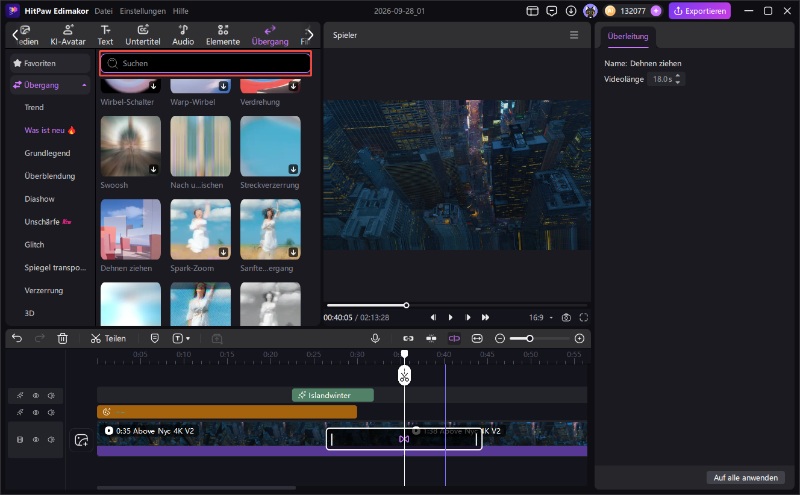Open the 16:9 aspect ratio dropdown

(541, 317)
